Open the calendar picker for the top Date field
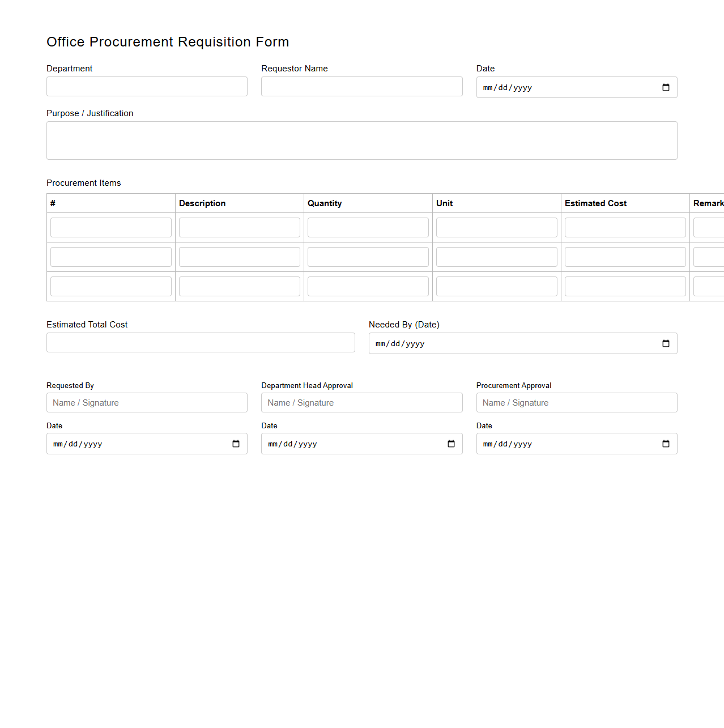This screenshot has height=728, width=724. 666,87
